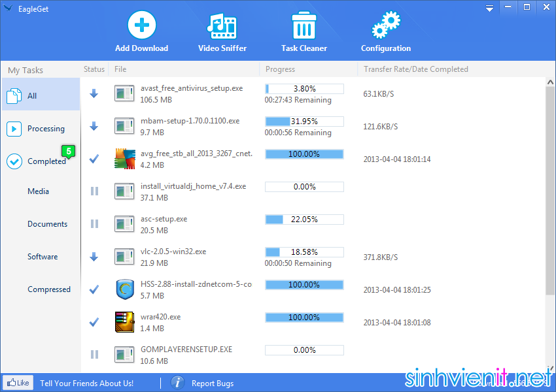The width and height of the screenshot is (556, 392).
Task: Show the Documents category
Action: pyautogui.click(x=47, y=224)
